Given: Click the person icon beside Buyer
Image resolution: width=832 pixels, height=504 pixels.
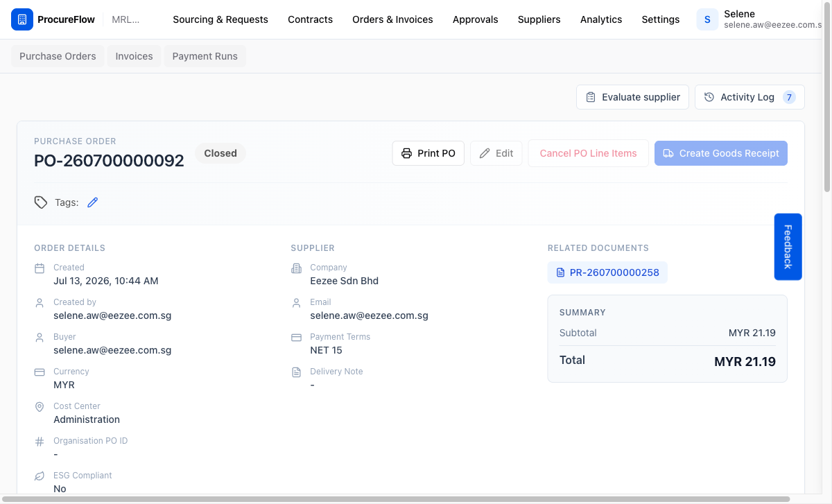Looking at the screenshot, I should (40, 337).
